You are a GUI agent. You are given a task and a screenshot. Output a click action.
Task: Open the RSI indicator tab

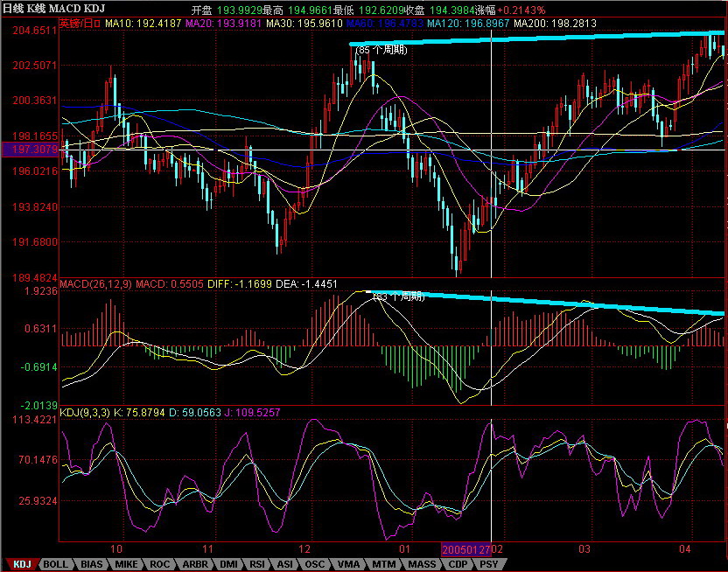tap(256, 564)
